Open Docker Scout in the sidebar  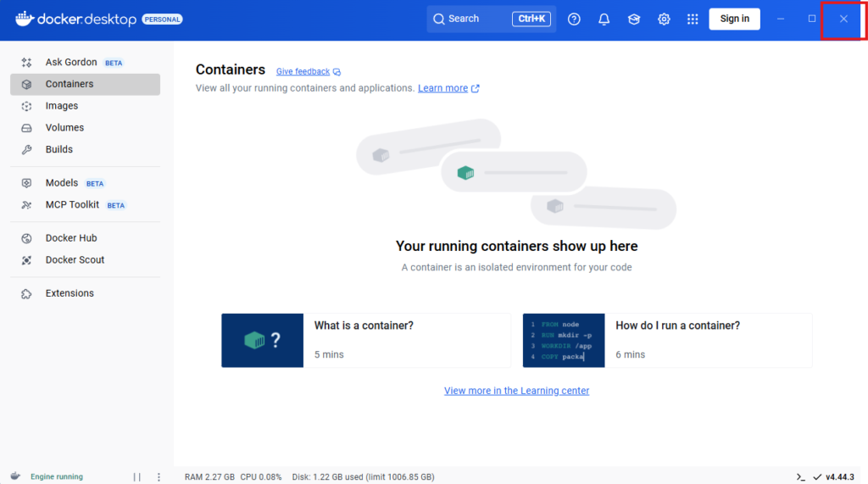point(86,260)
